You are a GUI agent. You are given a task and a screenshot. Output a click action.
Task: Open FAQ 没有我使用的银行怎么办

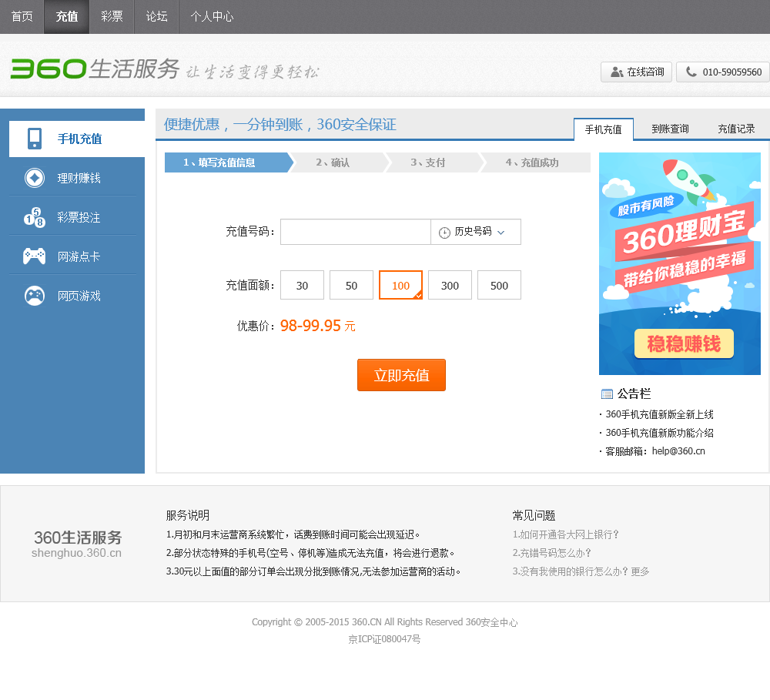(x=570, y=571)
